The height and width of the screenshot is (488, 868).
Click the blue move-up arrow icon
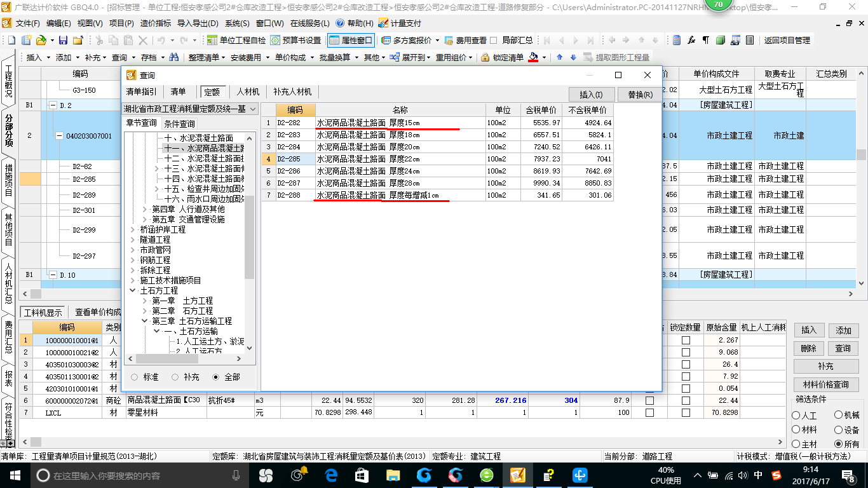point(559,57)
